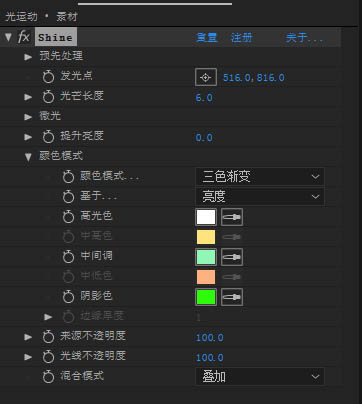Pick 中间调 with the eyedropper
The image size is (362, 404).
tap(232, 257)
